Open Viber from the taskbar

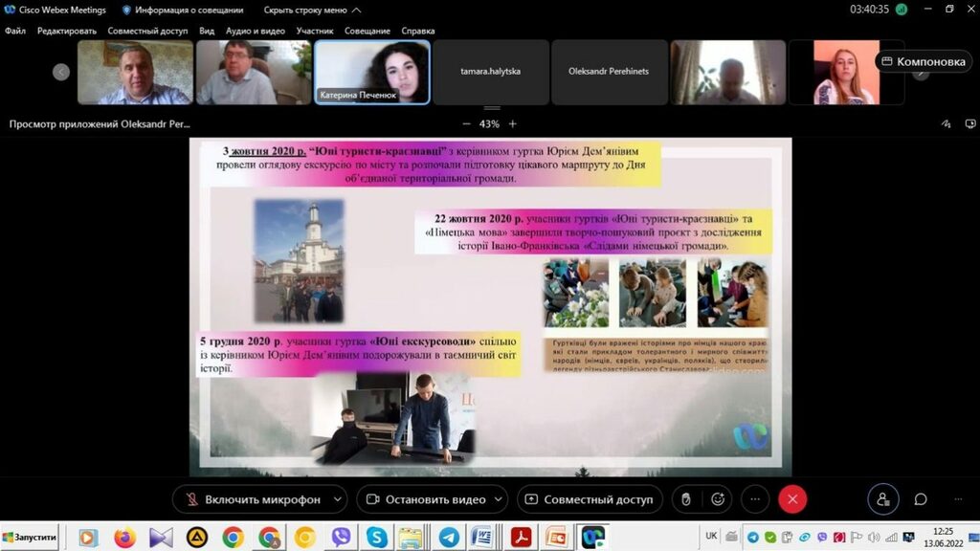pos(341,538)
